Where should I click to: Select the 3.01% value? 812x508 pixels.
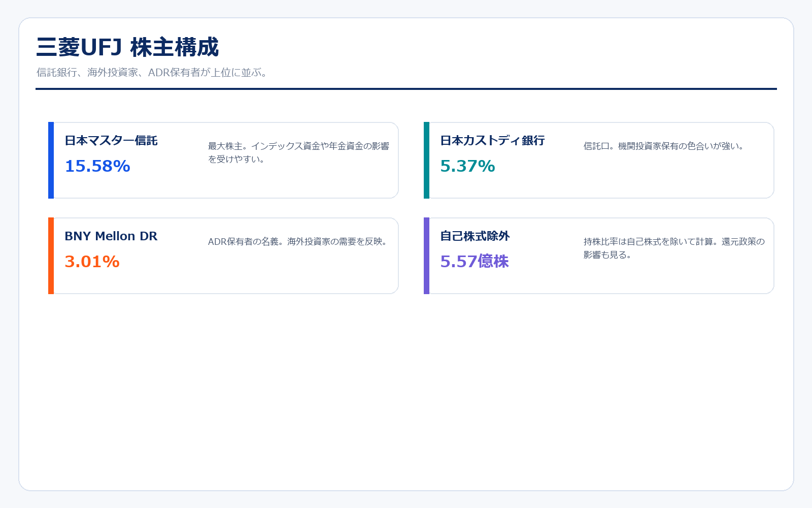pos(92,262)
